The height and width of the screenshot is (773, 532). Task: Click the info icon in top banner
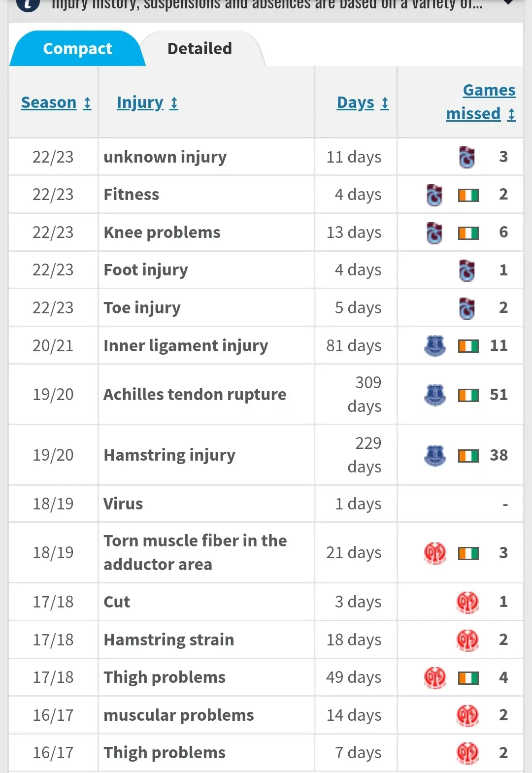(28, 4)
